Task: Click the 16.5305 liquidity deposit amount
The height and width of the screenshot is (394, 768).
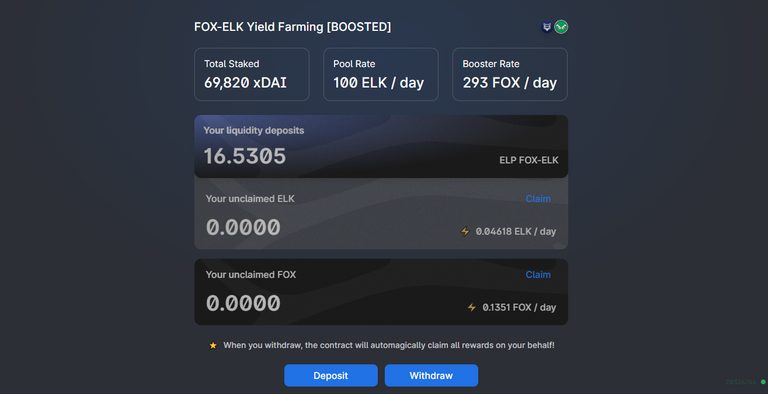Action: tap(244, 156)
